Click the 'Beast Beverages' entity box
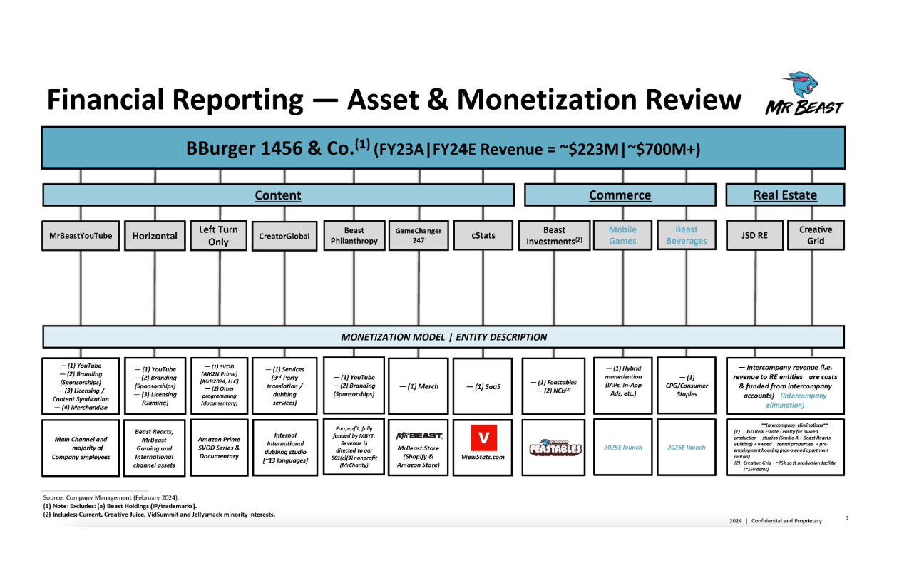Image resolution: width=924 pixels, height=573 pixels. pos(687,235)
